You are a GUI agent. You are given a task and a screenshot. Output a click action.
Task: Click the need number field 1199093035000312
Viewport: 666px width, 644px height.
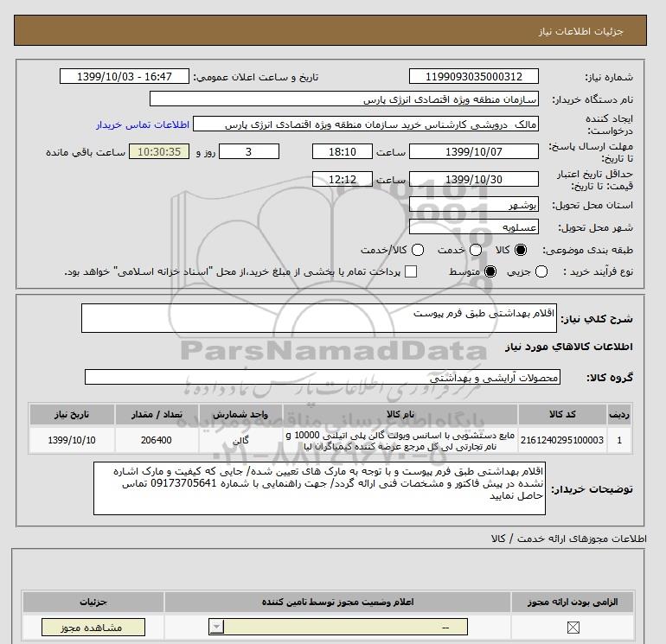coord(474,77)
